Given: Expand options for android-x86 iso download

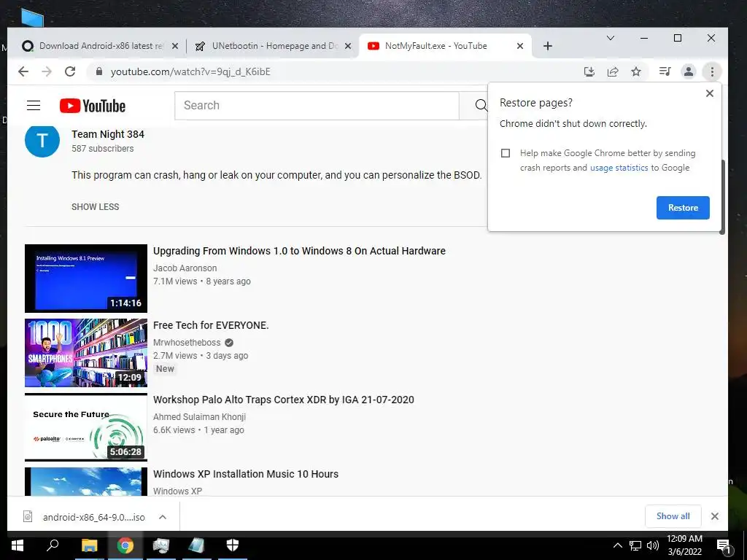Looking at the screenshot, I should tap(163, 517).
